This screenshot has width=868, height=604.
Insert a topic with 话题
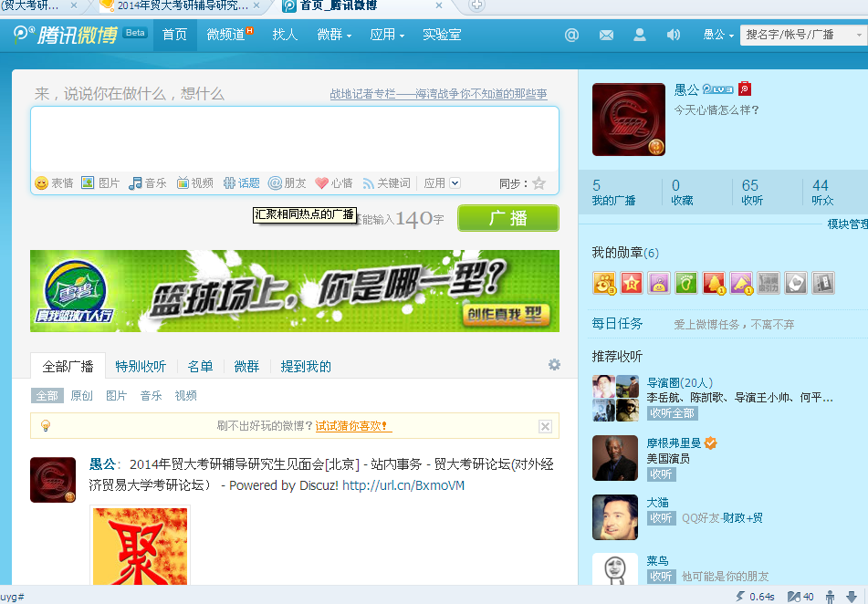point(241,183)
